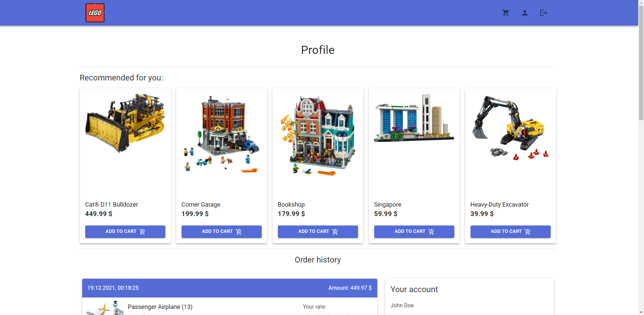Screen dimensions: 644x315
Task: Add Corner Garage to cart
Action: pos(222,232)
